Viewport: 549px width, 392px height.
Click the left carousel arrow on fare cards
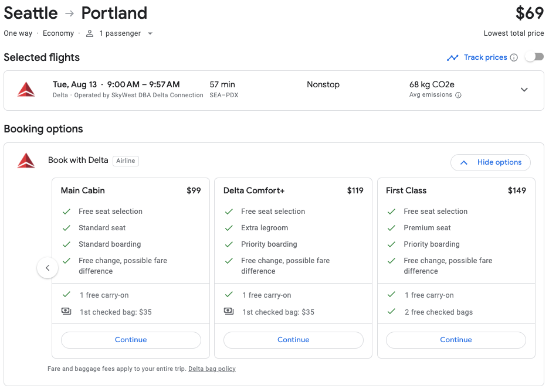coord(48,267)
